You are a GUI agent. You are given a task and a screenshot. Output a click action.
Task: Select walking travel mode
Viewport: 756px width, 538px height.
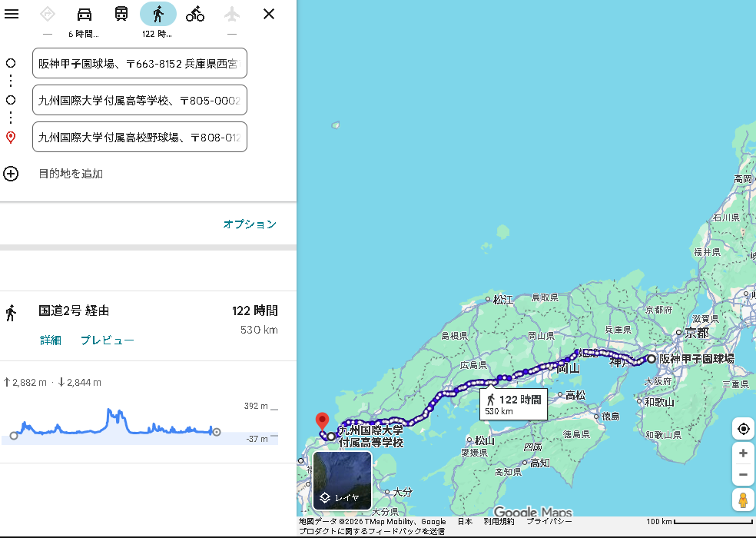158,14
